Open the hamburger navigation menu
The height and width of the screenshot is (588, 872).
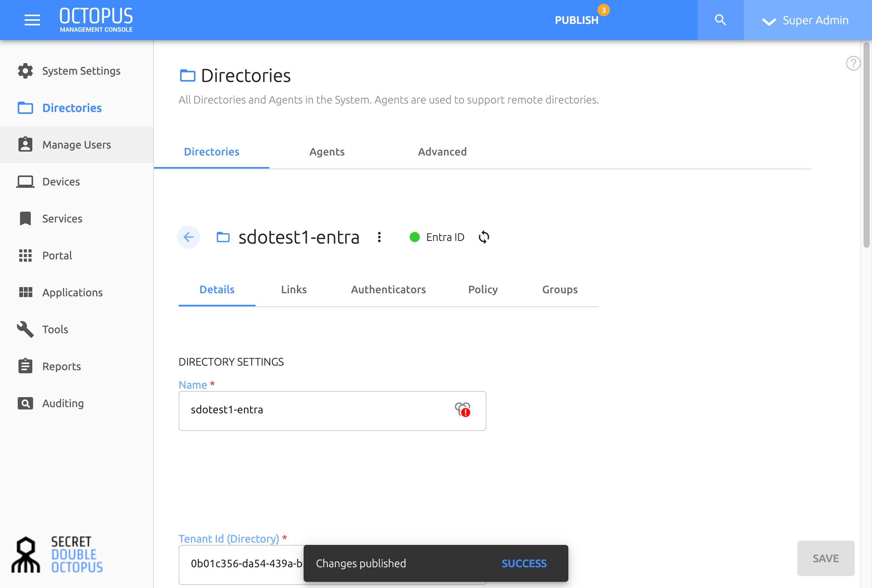[32, 20]
